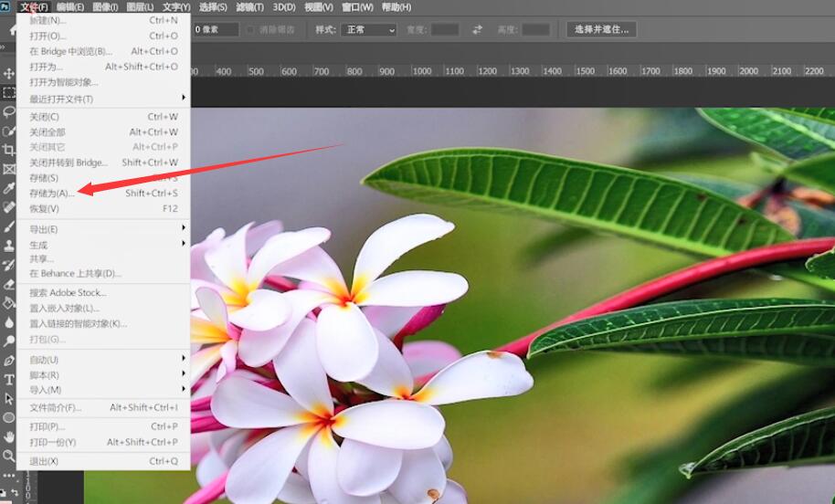This screenshot has height=504, width=835.
Task: Click the 选择并遮住... button
Action: click(601, 30)
